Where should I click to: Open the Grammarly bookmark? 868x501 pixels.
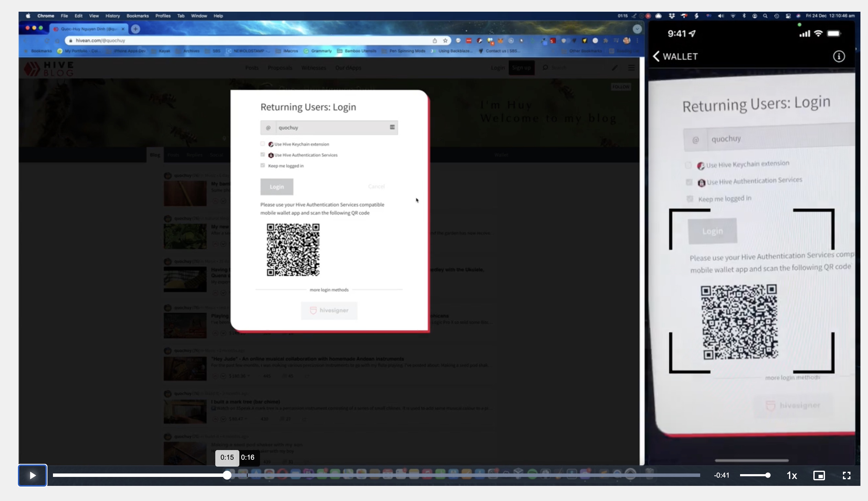coord(318,51)
